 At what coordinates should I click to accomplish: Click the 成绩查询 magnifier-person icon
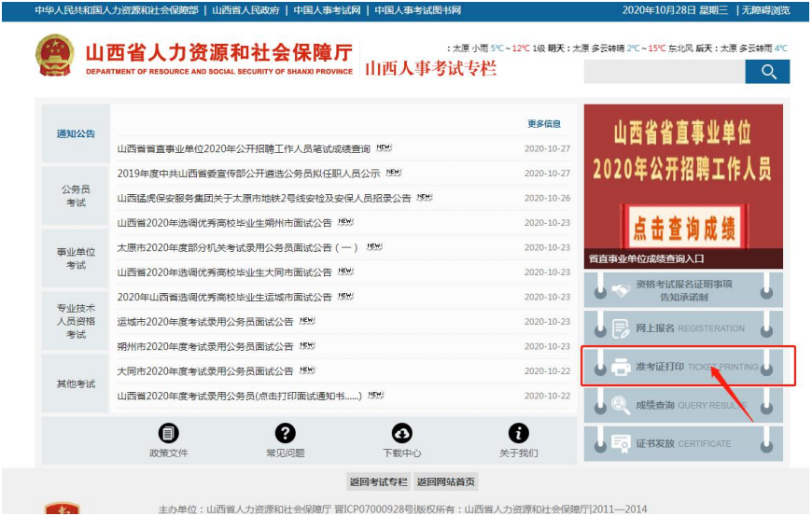(621, 405)
